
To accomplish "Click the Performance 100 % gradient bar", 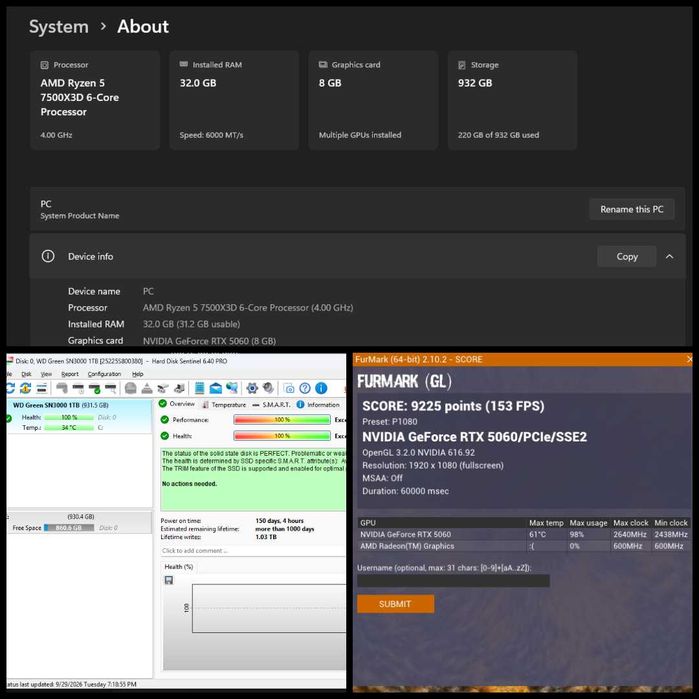I will coord(282,419).
